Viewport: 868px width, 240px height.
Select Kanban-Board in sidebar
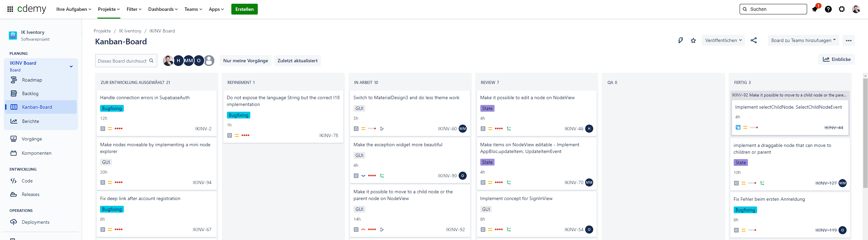point(41,107)
